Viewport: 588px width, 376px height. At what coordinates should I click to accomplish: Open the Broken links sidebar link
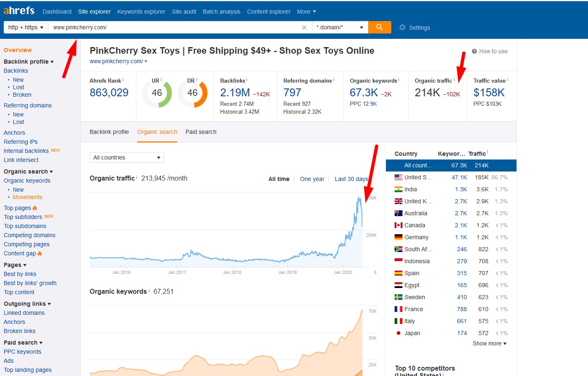pyautogui.click(x=19, y=331)
